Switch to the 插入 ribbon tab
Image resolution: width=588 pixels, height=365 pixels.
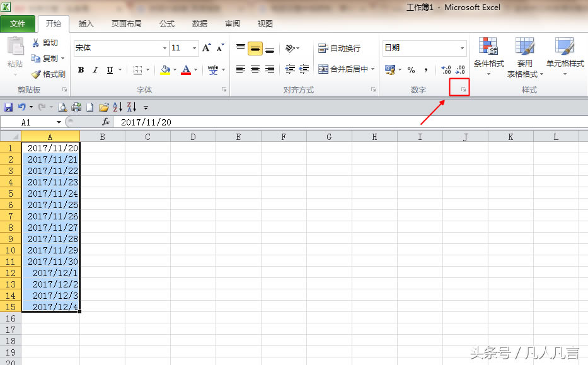[x=86, y=23]
